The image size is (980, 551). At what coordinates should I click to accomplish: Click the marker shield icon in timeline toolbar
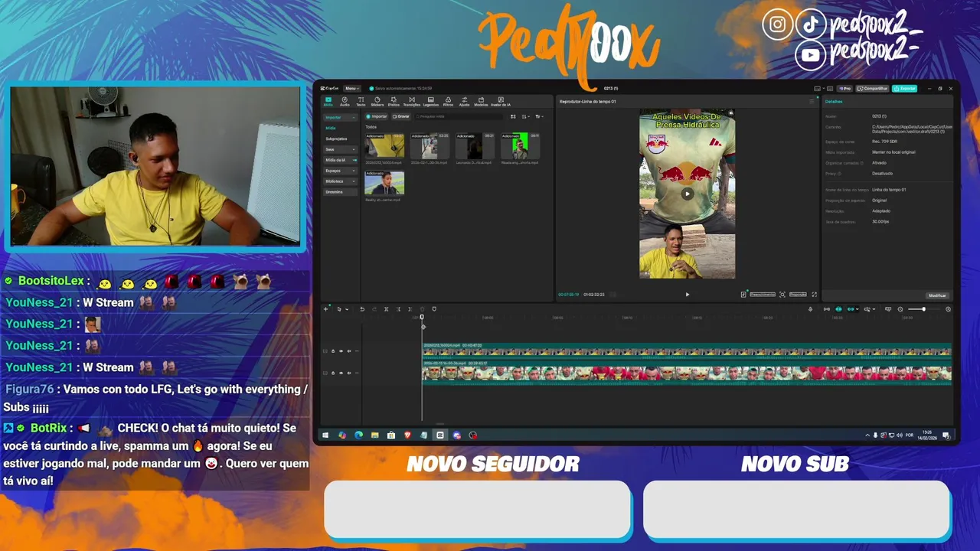coord(434,309)
